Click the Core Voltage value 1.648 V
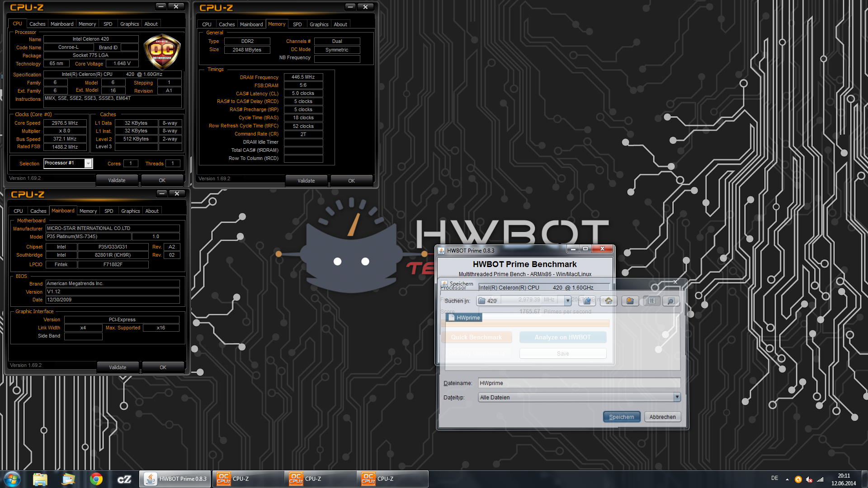Viewport: 868px width, 488px height. click(x=122, y=64)
